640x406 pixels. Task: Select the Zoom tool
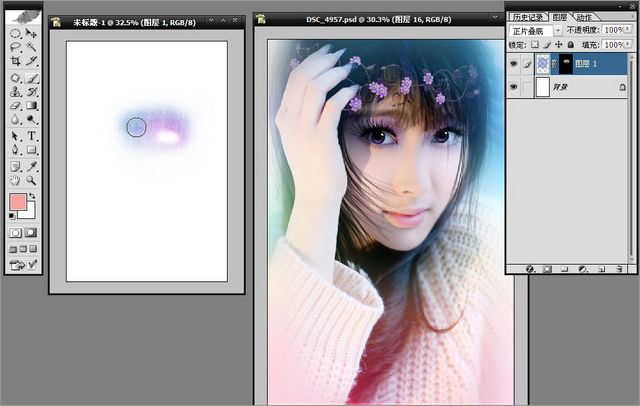31,180
